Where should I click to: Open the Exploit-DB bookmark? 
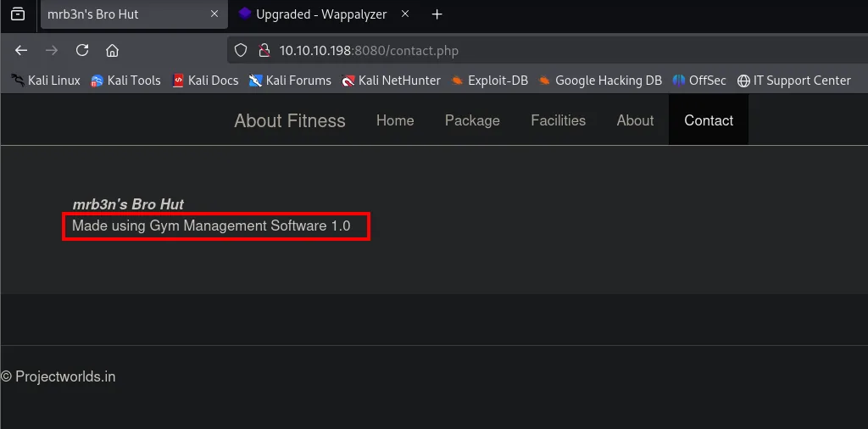pyautogui.click(x=489, y=81)
